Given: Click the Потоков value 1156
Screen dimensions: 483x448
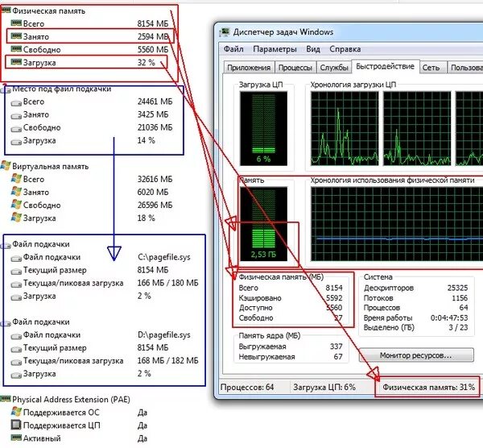Looking at the screenshot, I should (460, 298).
